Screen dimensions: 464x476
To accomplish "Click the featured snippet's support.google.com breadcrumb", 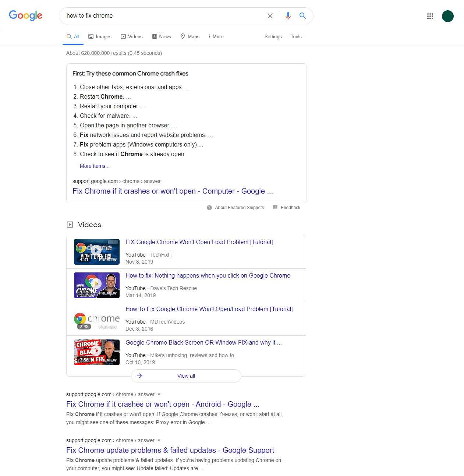I will click(117, 181).
